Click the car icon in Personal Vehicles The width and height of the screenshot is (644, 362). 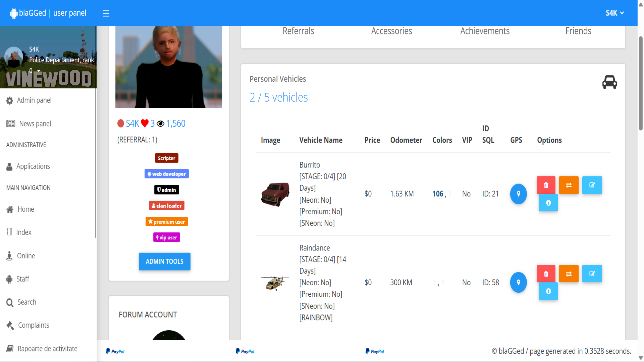609,82
